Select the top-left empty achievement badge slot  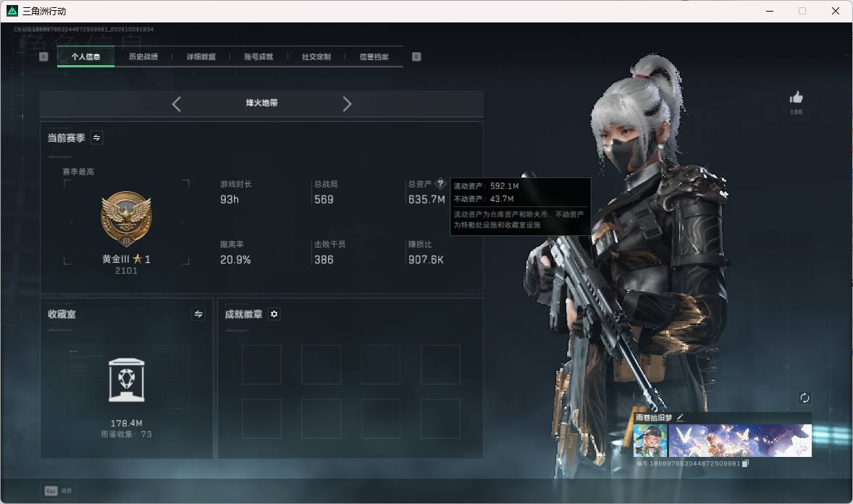(x=261, y=365)
